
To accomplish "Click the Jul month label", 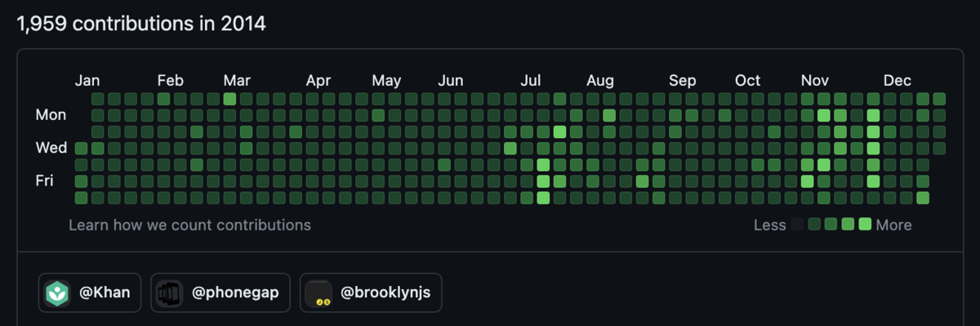I will [531, 80].
